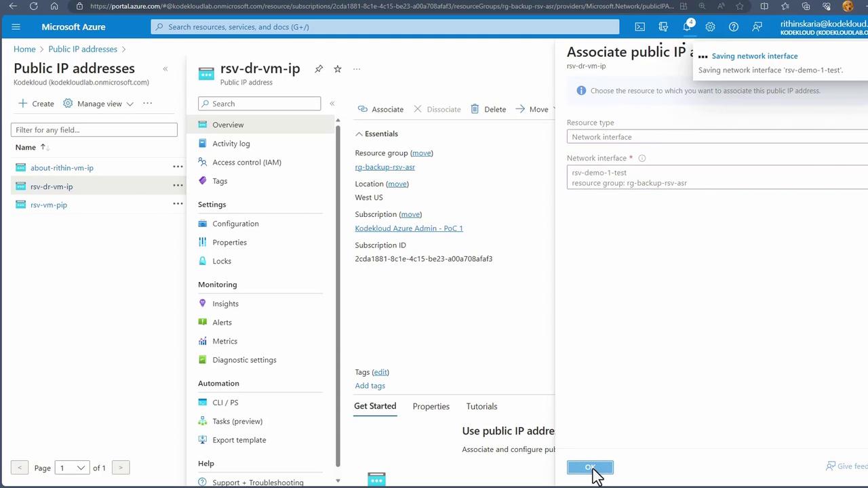Open Kodekloud Azure Admin - PoC 1 subscription

409,228
